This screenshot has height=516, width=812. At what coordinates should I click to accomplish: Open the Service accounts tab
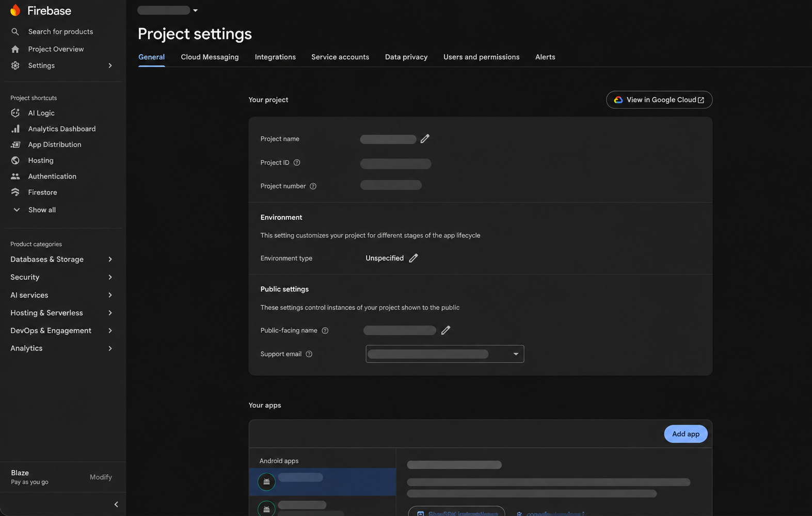tap(340, 57)
